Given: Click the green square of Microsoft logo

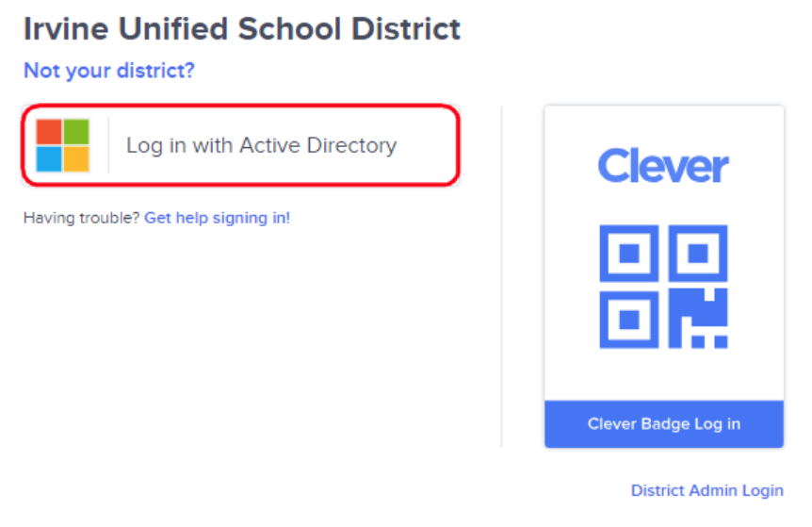Looking at the screenshot, I should click(x=76, y=132).
